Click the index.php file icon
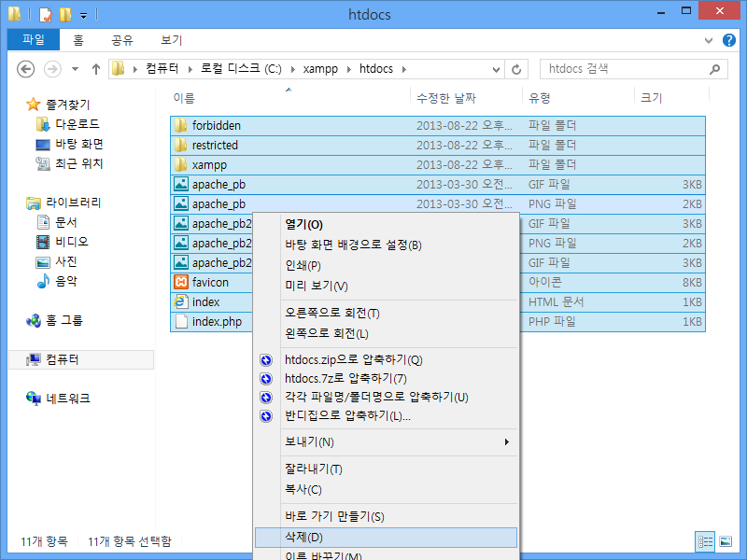The width and height of the screenshot is (747, 560). pyautogui.click(x=181, y=321)
